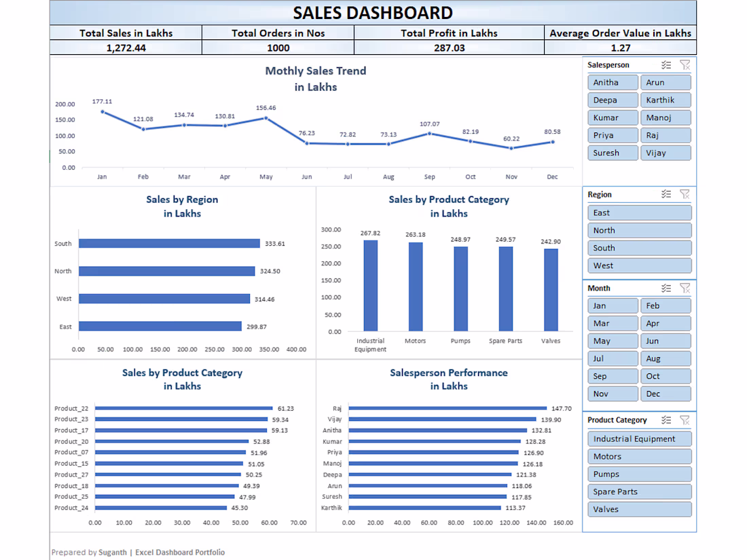The height and width of the screenshot is (560, 747).
Task: Select the Average Order Value 1.27
Action: (x=621, y=48)
